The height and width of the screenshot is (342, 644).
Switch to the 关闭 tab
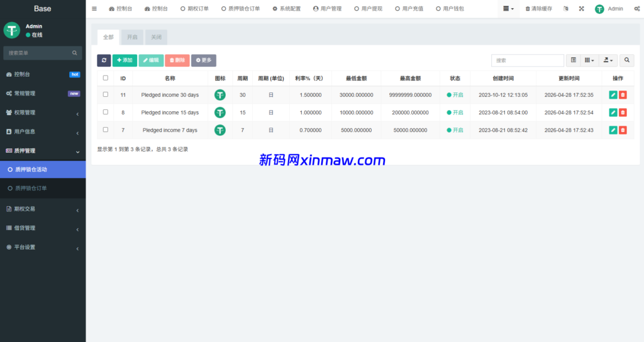[x=156, y=37]
